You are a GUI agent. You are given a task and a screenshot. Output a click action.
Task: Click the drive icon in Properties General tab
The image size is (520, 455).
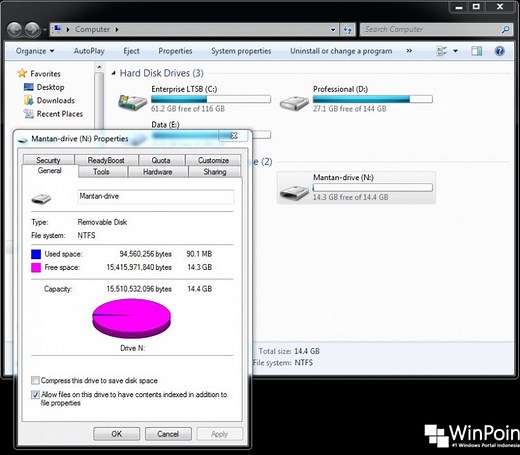tap(41, 199)
